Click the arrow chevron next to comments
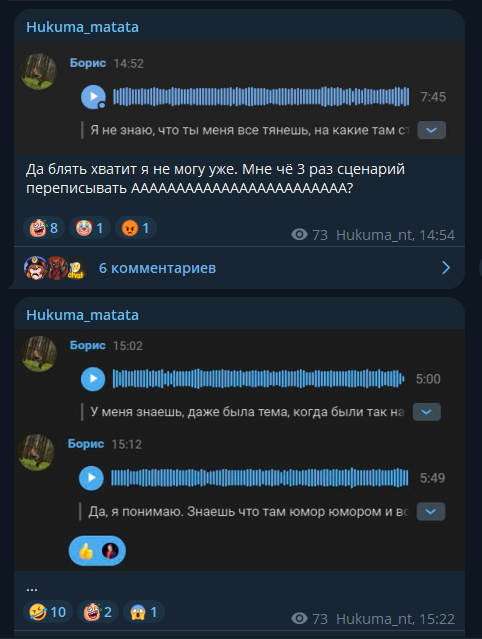The width and height of the screenshot is (482, 639). [446, 268]
